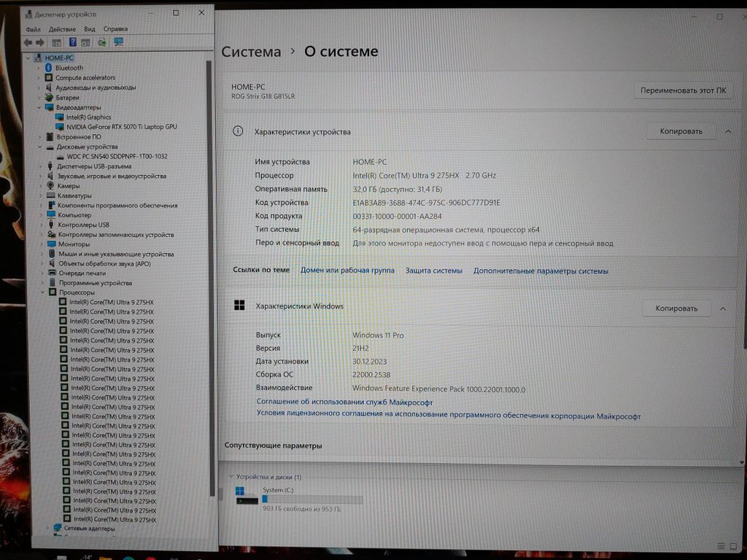Image resolution: width=747 pixels, height=560 pixels.
Task: Select the NVIDIA GeForce RTX 5070 Ti icon
Action: 60,127
